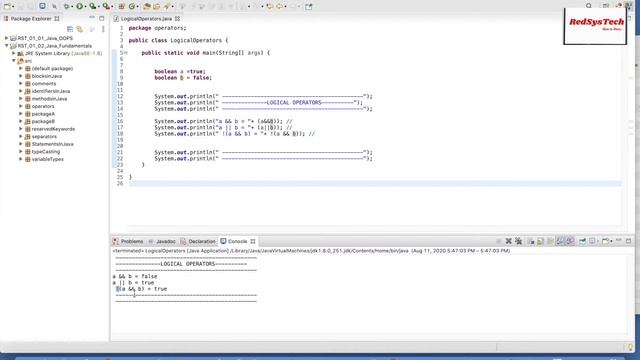The image size is (640, 360).
Task: Click the External Tools run icon
Action: [x=106, y=6]
